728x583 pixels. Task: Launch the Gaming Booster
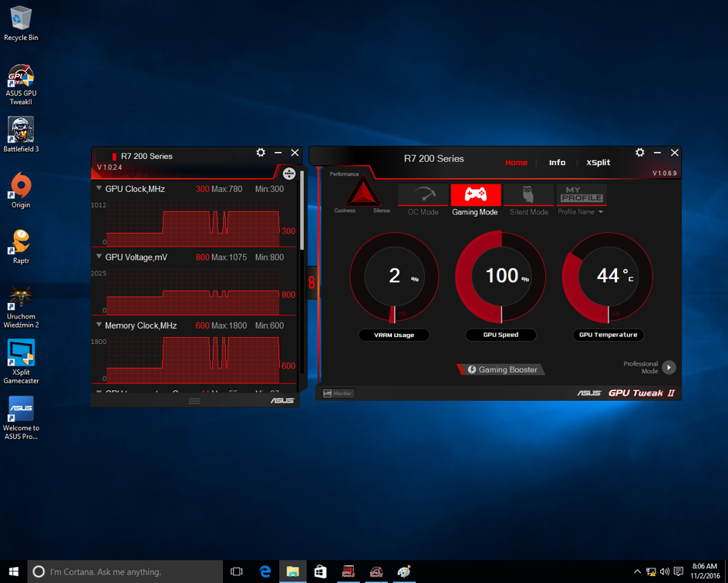pyautogui.click(x=501, y=369)
